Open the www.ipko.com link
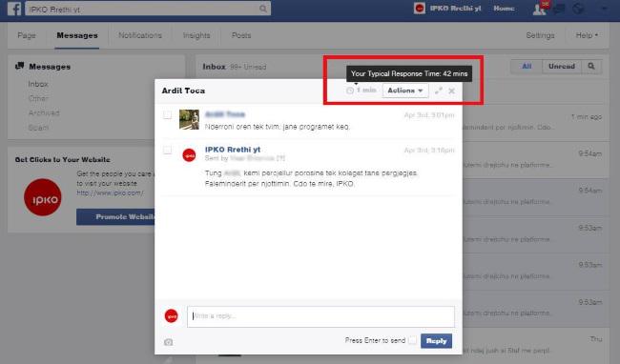 tap(111, 193)
